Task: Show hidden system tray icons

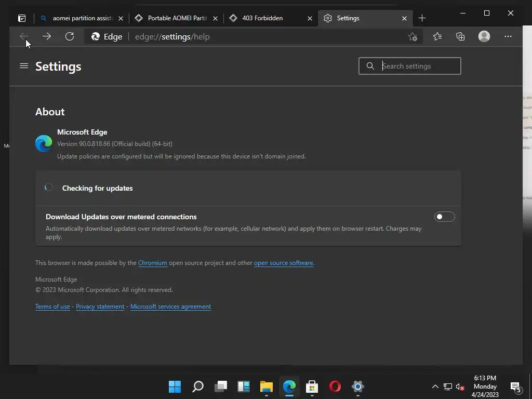Action: pyautogui.click(x=435, y=387)
